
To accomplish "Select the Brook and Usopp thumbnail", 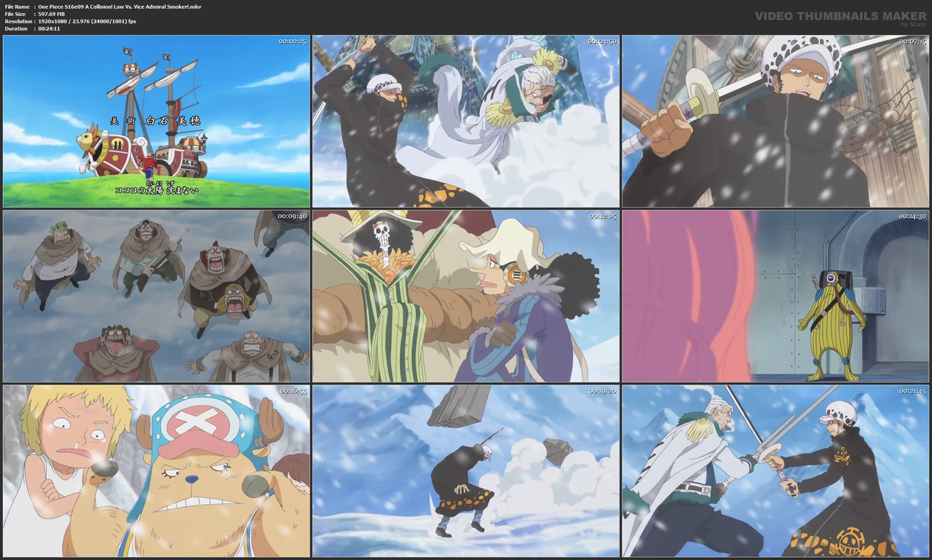I will coord(466,295).
